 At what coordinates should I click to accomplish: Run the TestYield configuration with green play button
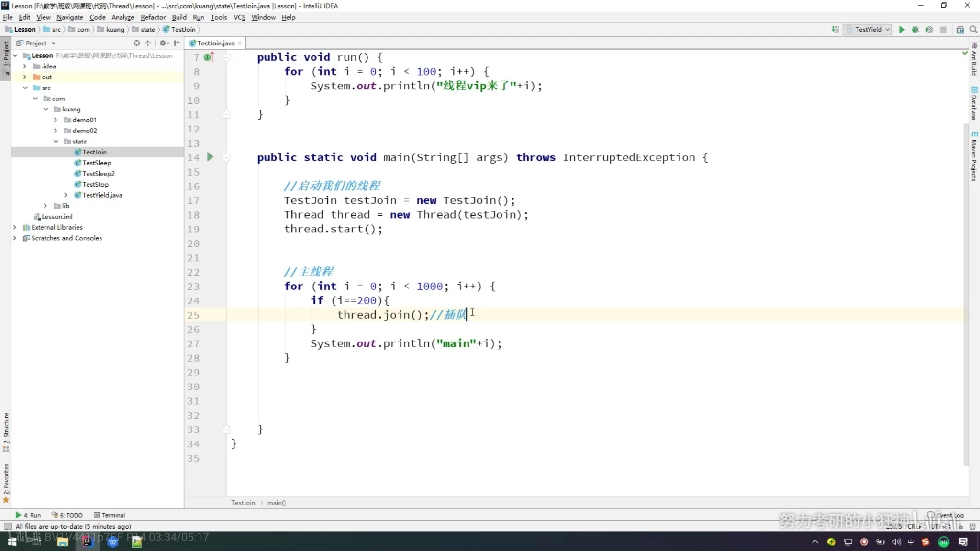point(902,30)
